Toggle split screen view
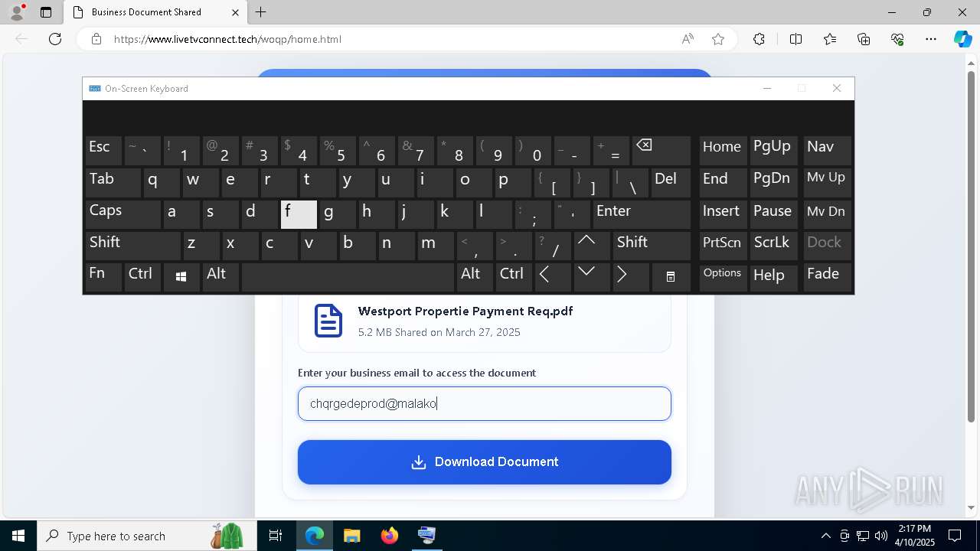980x551 pixels. tap(795, 39)
